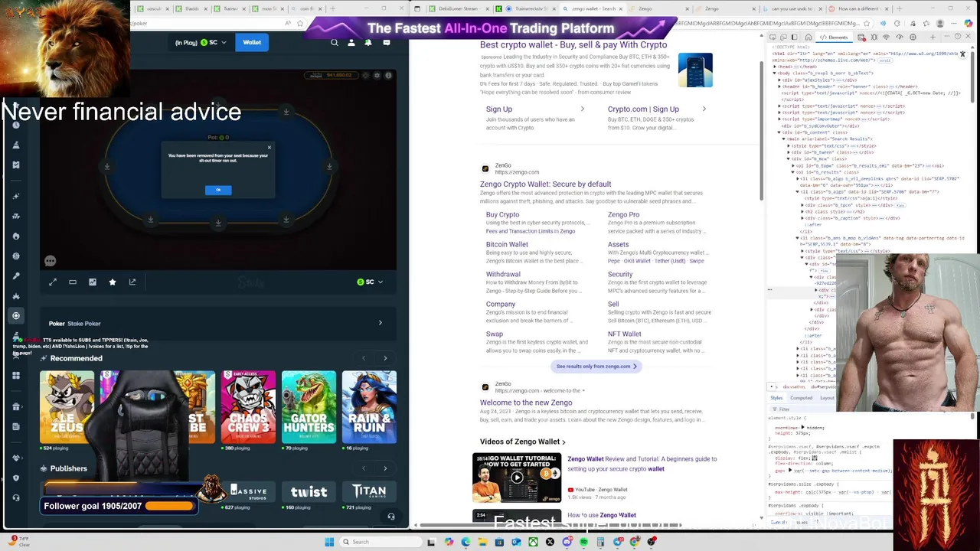Open DevTools Network wifi icon

pyautogui.click(x=887, y=37)
